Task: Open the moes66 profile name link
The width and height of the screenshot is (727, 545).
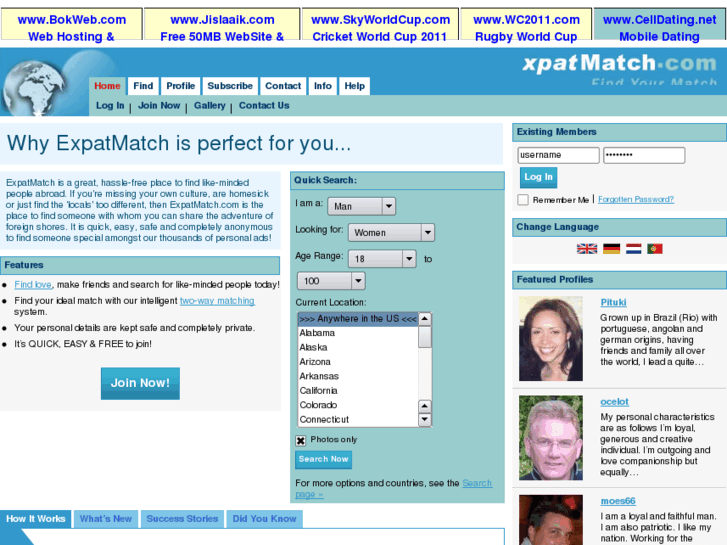Action: coord(618,501)
